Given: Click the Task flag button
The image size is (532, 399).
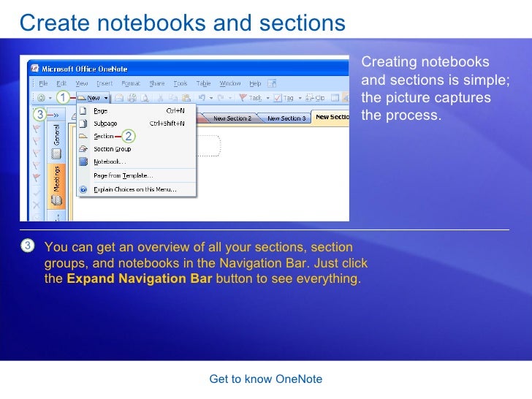Looking at the screenshot, I should 250,98.
